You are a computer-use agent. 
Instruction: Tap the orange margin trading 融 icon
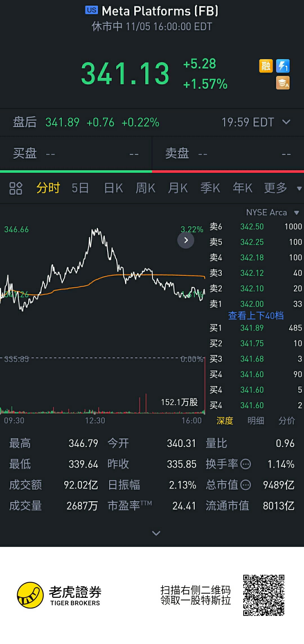[266, 66]
